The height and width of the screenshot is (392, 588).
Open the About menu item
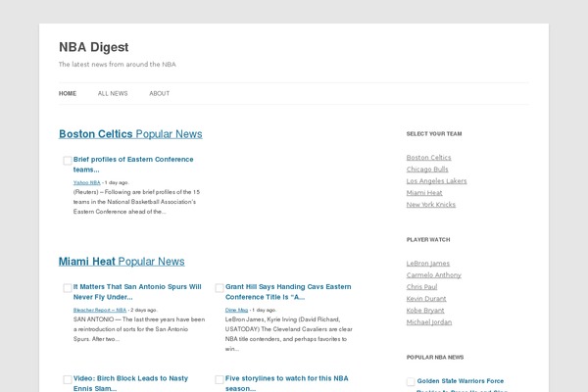click(160, 93)
